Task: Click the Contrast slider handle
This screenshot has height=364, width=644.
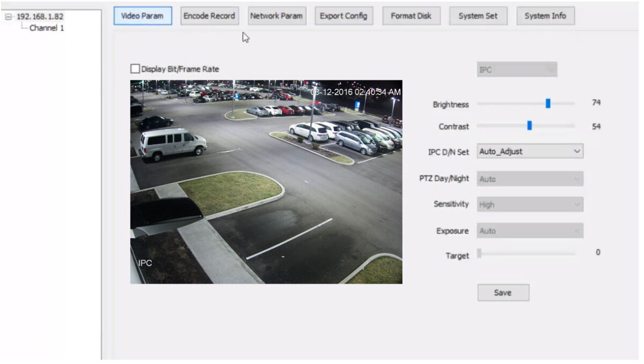Action: click(x=529, y=126)
